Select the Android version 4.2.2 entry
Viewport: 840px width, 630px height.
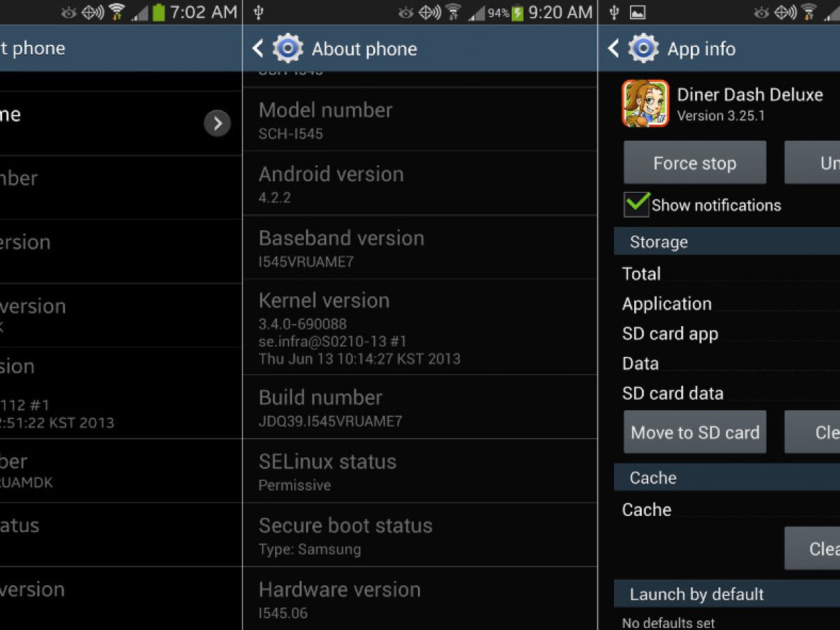click(x=420, y=183)
